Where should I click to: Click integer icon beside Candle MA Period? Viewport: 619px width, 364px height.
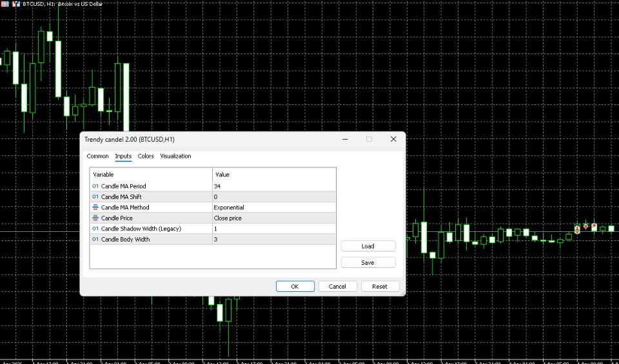pyautogui.click(x=95, y=186)
